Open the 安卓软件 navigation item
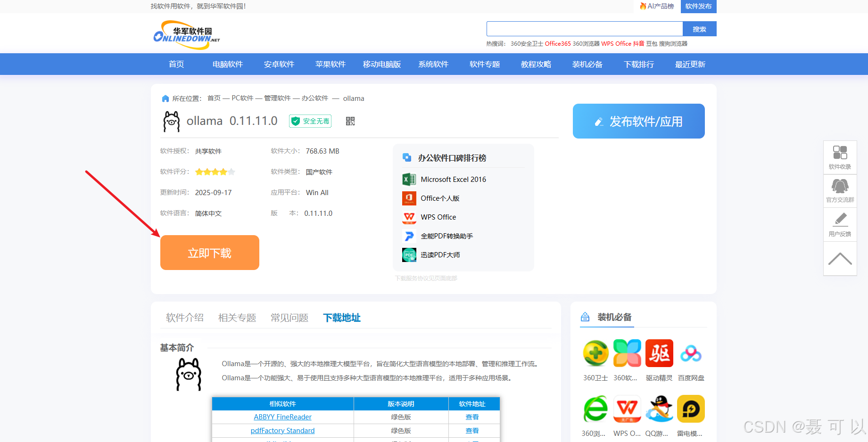 click(279, 64)
